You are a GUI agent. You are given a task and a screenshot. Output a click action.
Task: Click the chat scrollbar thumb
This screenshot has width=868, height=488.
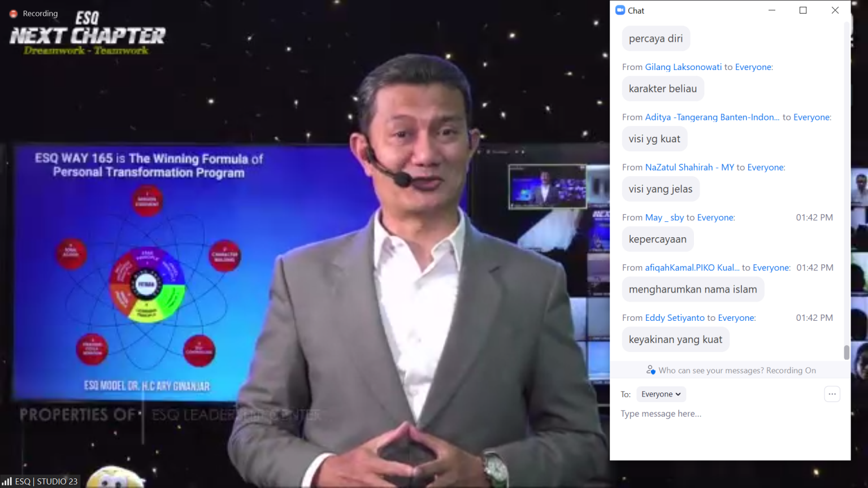pos(847,352)
